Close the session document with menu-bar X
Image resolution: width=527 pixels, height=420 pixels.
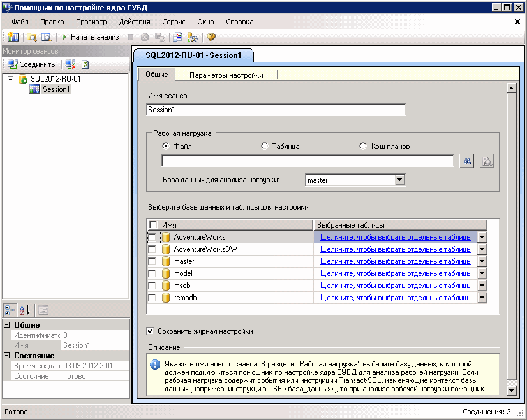517,22
